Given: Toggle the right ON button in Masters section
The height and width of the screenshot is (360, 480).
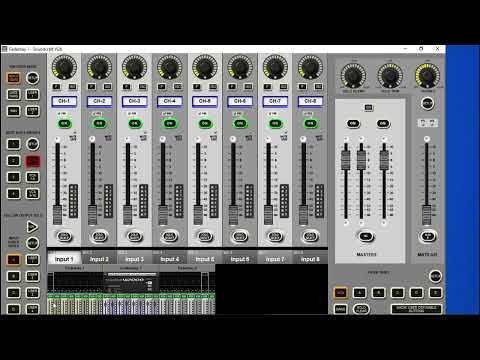Looking at the screenshot, I should (383, 123).
